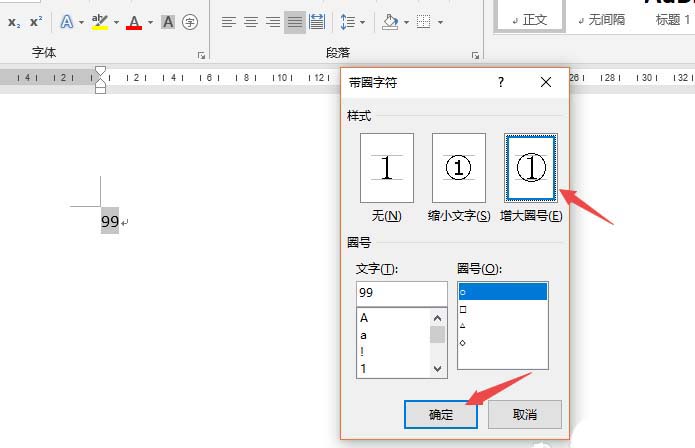
Task: Apply yellow text highlight color
Action: 100,22
